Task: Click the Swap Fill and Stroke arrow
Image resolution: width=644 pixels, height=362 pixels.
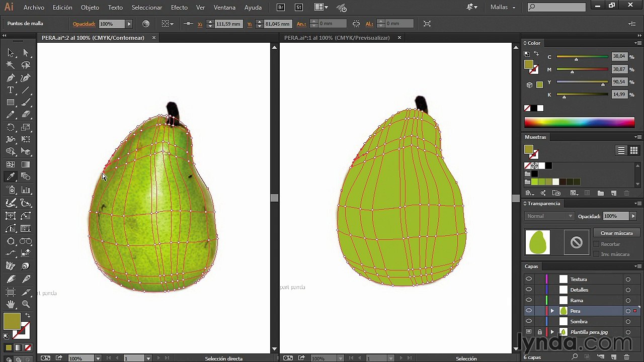Action: pos(27,315)
